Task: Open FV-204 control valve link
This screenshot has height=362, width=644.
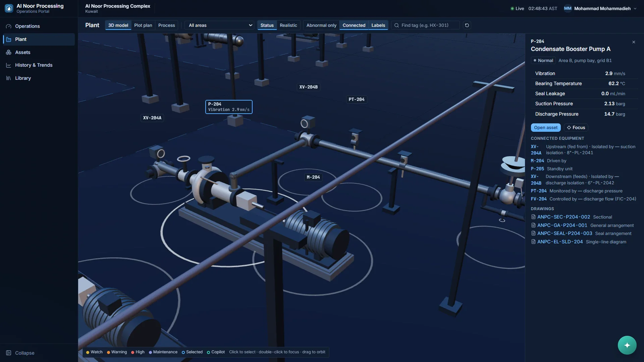Action: (x=539, y=199)
